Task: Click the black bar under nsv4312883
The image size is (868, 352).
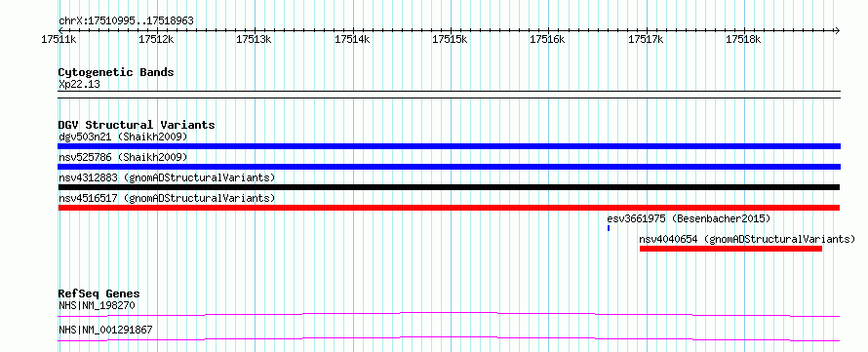Action: (x=449, y=187)
